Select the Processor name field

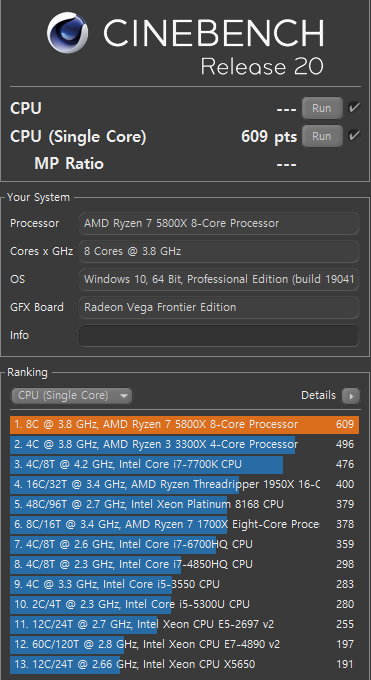coord(219,223)
